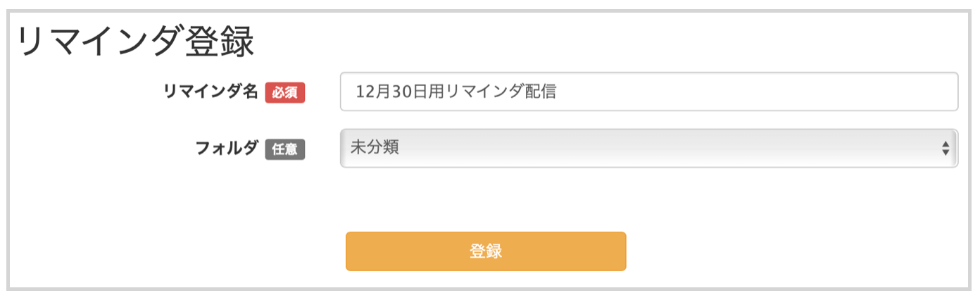
Task: Click the word 配信 in reminder name field
Action: tap(541, 92)
